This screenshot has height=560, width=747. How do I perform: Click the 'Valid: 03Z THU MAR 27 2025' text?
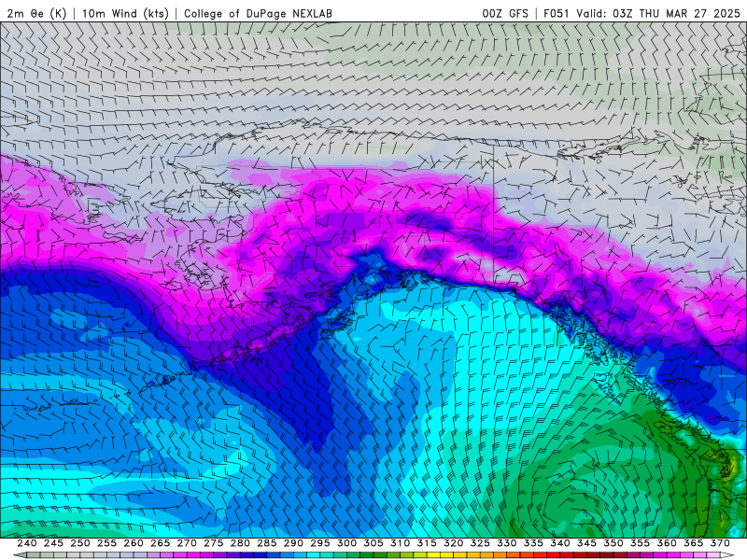(658, 13)
